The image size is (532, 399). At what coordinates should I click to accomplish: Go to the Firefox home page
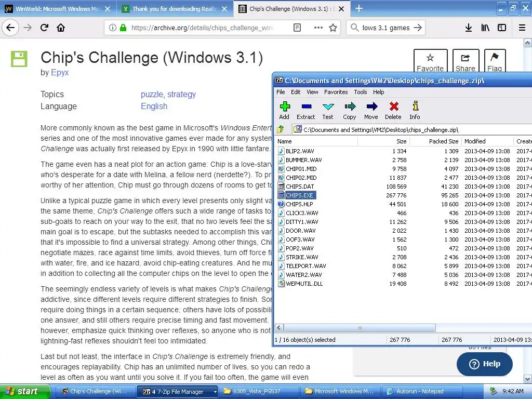click(x=61, y=28)
